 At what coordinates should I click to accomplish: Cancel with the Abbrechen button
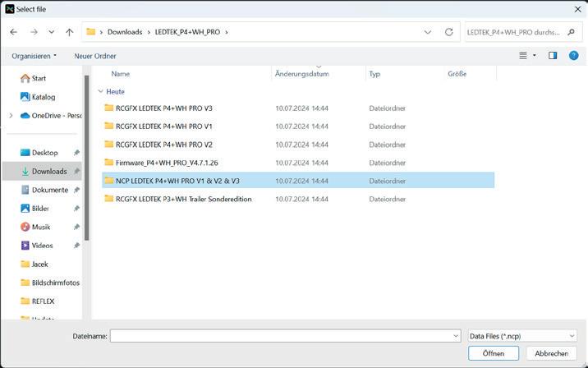pyautogui.click(x=551, y=353)
